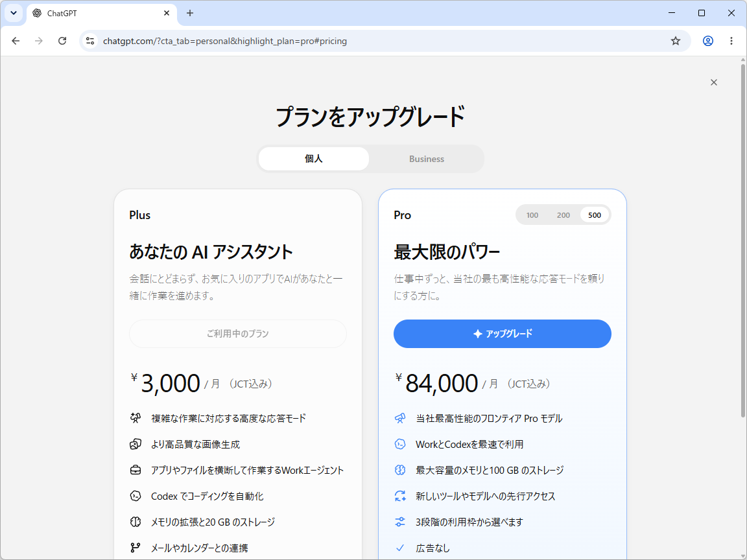The height and width of the screenshot is (560, 747).
Task: Click the ¥3,000 price text
Action: [x=165, y=383]
